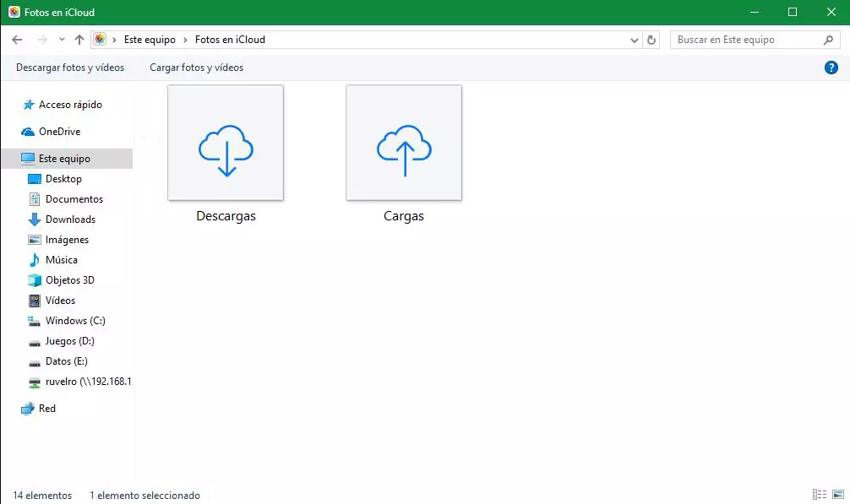Open the recent locations dropdown chevron
850x504 pixels.
tap(62, 40)
